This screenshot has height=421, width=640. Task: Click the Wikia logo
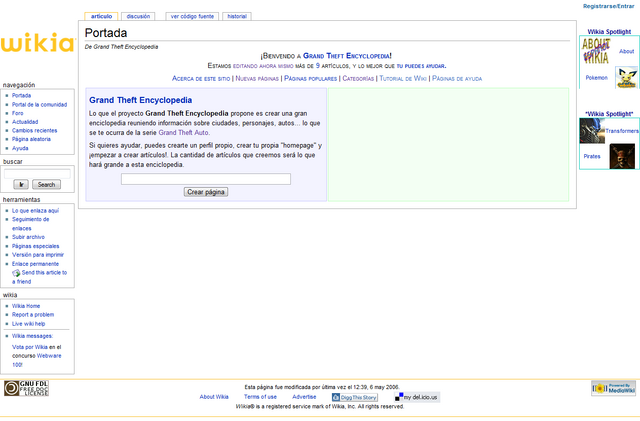click(38, 42)
